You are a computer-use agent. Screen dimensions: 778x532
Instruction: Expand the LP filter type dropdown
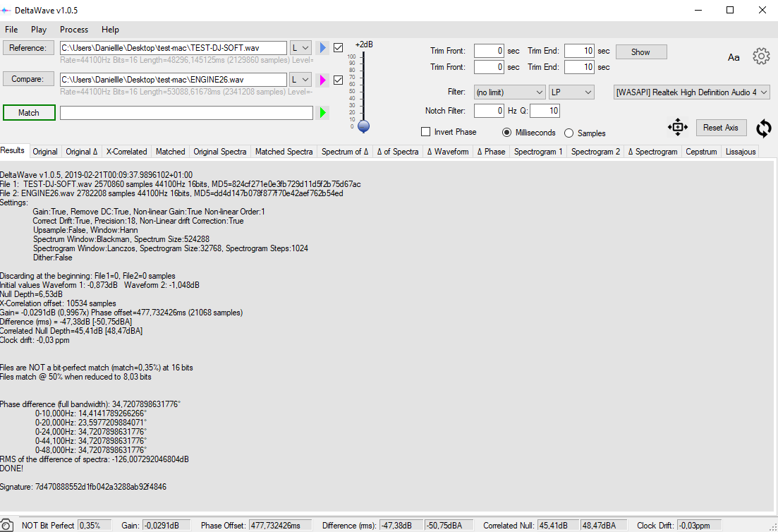tap(571, 92)
